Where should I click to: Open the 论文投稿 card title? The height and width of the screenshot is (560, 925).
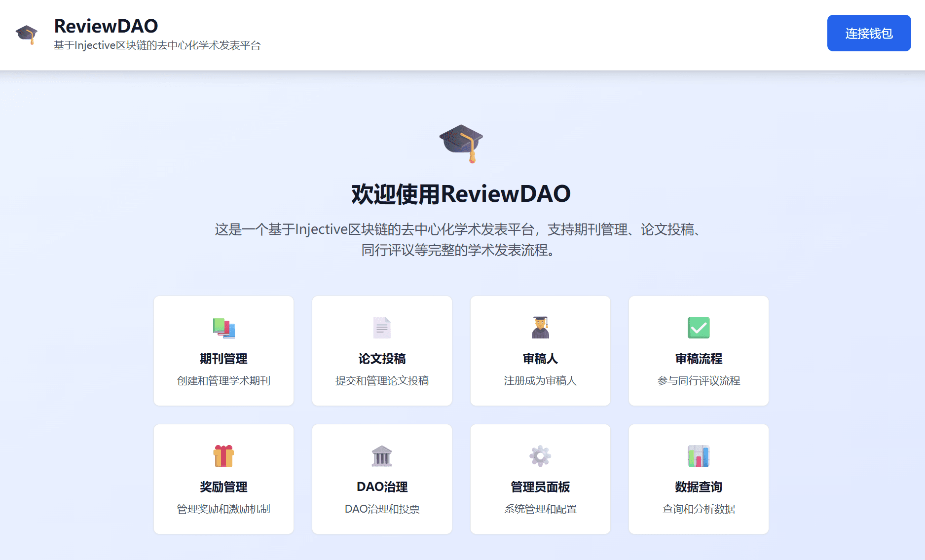(x=382, y=359)
